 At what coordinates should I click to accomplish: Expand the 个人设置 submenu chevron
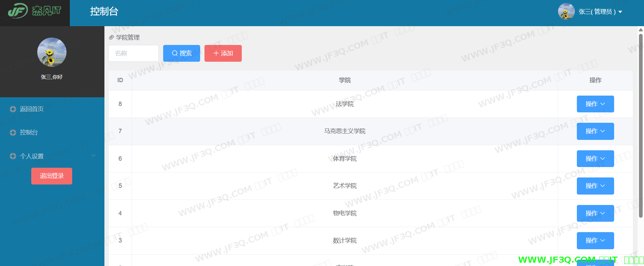(x=94, y=156)
